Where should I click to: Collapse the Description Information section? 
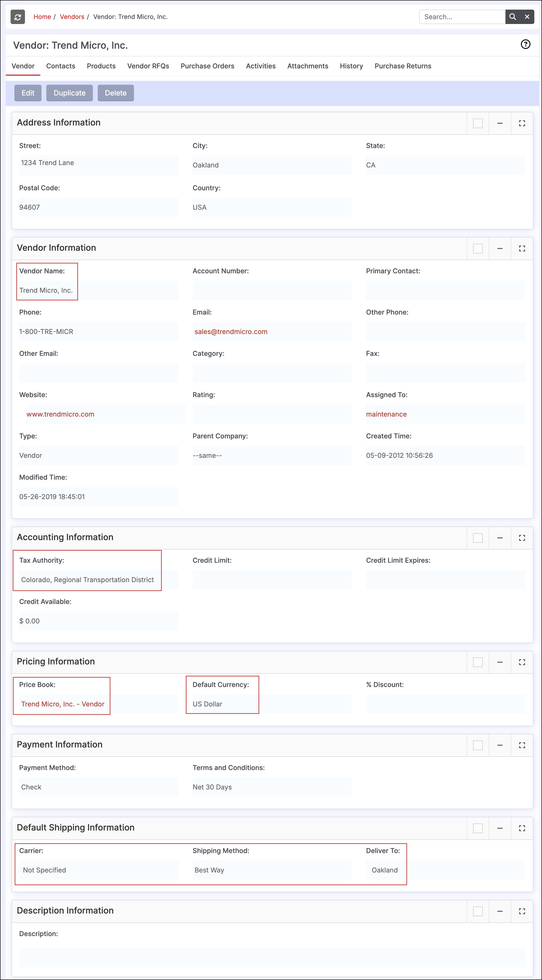coord(500,911)
